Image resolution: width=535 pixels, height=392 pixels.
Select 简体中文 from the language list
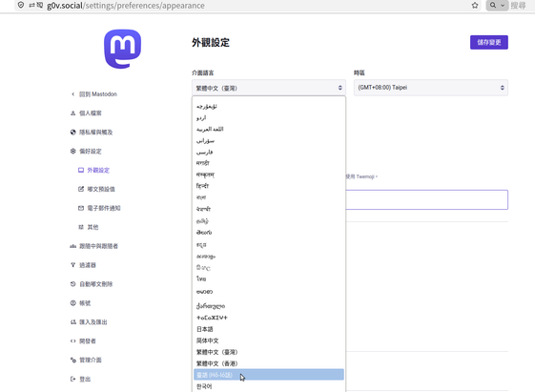pyautogui.click(x=269, y=340)
